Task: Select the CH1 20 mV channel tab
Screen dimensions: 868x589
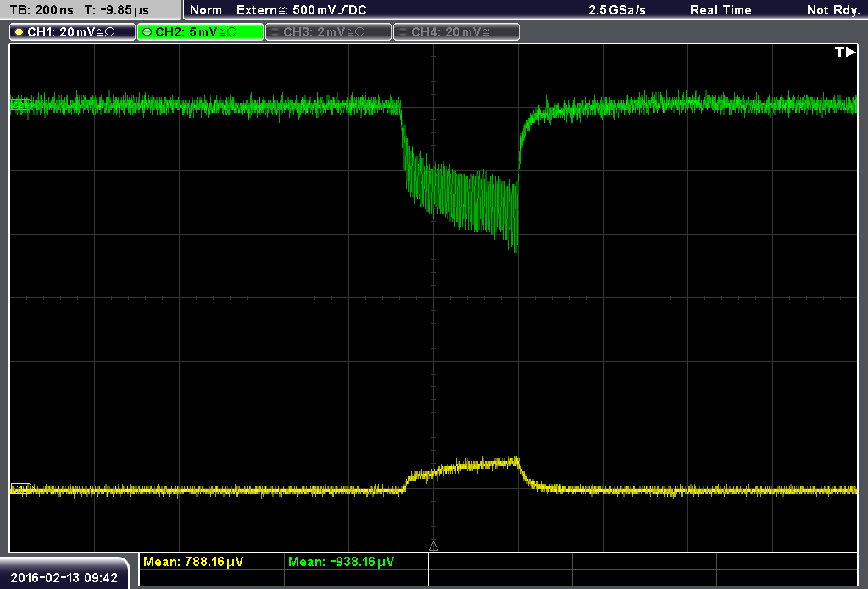Action: (x=73, y=32)
